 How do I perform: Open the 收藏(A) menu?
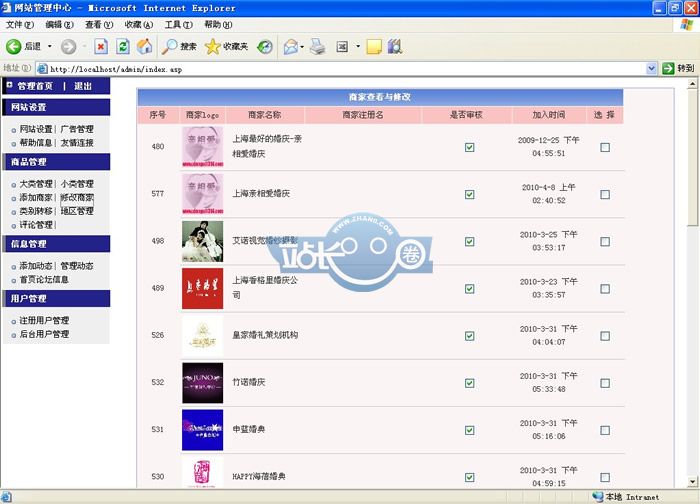point(139,25)
